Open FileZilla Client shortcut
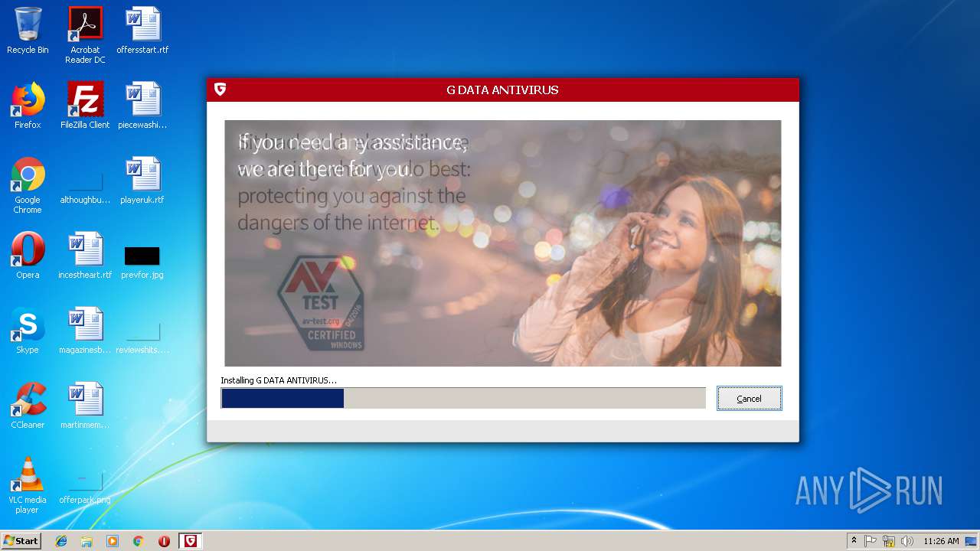 click(85, 106)
